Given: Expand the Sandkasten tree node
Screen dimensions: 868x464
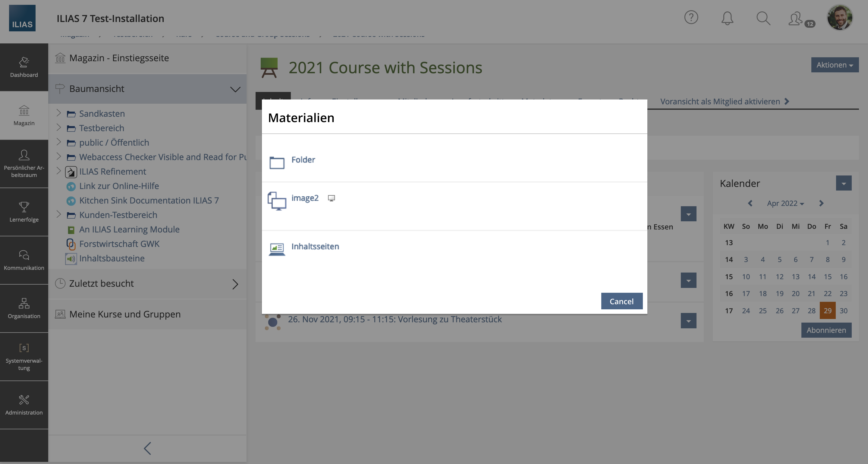Looking at the screenshot, I should [59, 113].
